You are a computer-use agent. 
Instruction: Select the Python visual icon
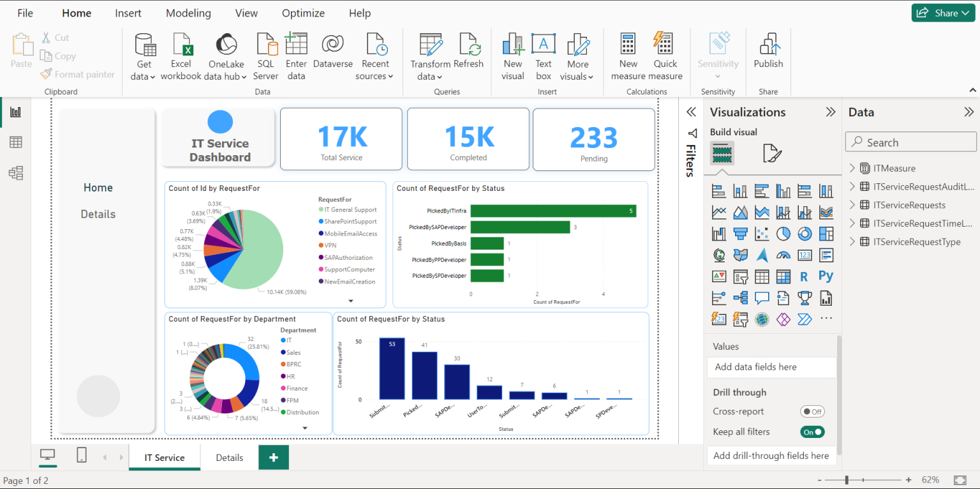click(826, 276)
